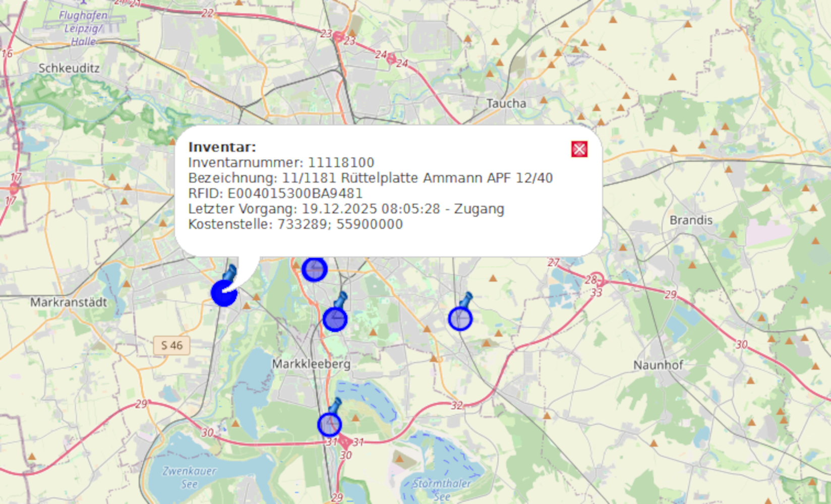Click the RFID E004015300BA9481 text
Viewport: 831px width, 504px height.
(275, 194)
